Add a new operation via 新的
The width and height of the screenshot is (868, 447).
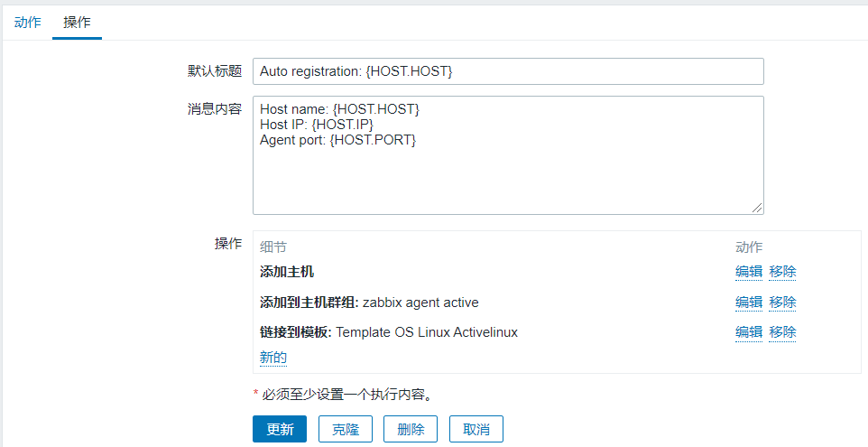click(x=273, y=358)
